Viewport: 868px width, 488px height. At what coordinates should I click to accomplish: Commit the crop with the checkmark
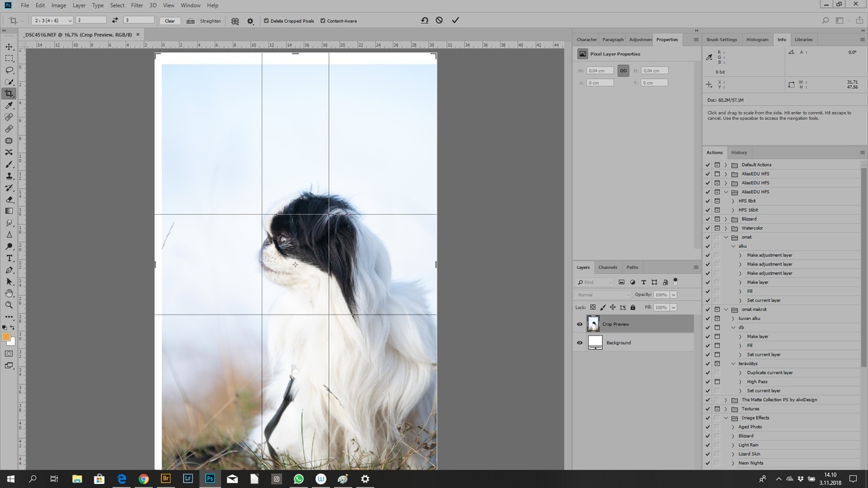click(x=455, y=20)
